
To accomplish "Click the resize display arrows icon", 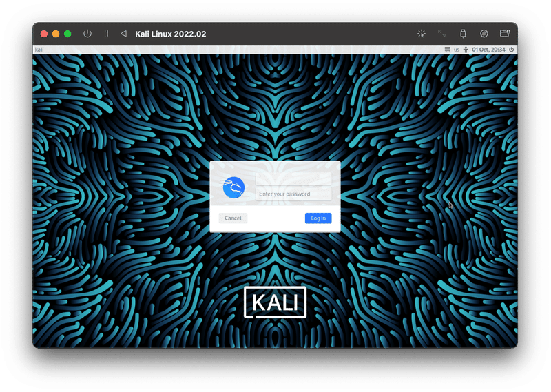I will coord(441,33).
